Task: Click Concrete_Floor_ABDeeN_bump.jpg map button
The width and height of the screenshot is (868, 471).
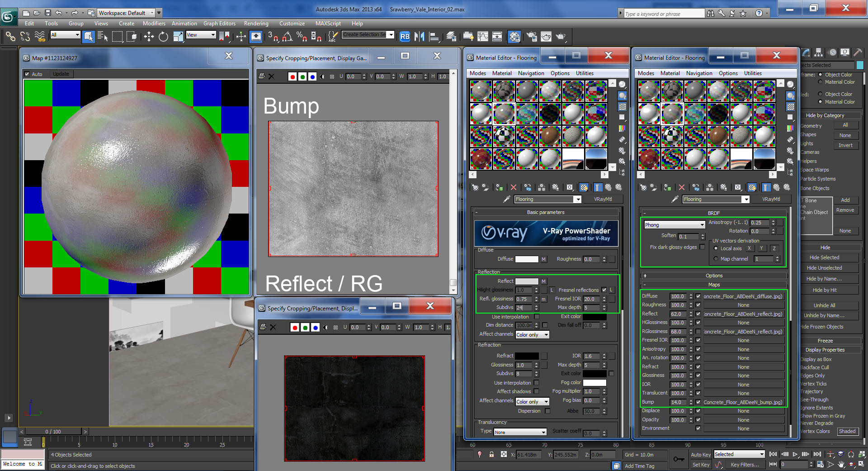Action: (743, 402)
